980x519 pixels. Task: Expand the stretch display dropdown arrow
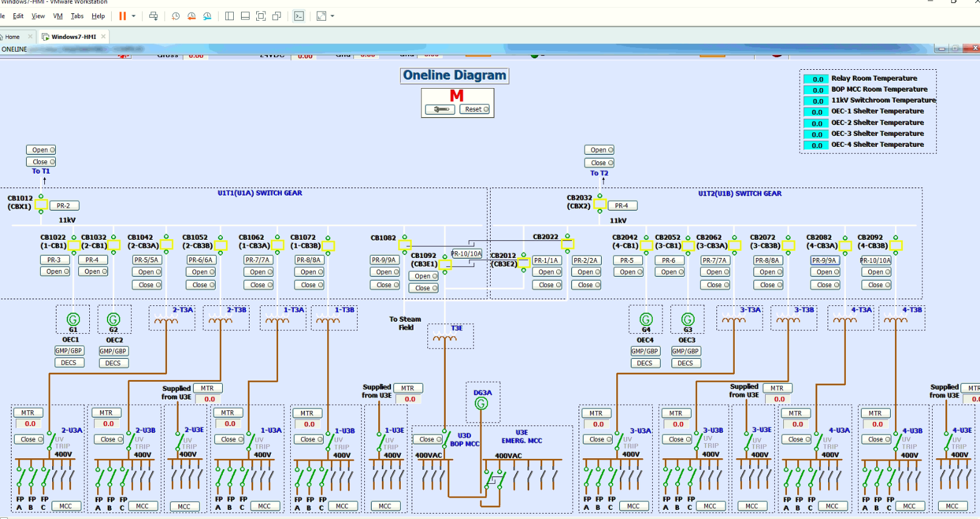[332, 16]
